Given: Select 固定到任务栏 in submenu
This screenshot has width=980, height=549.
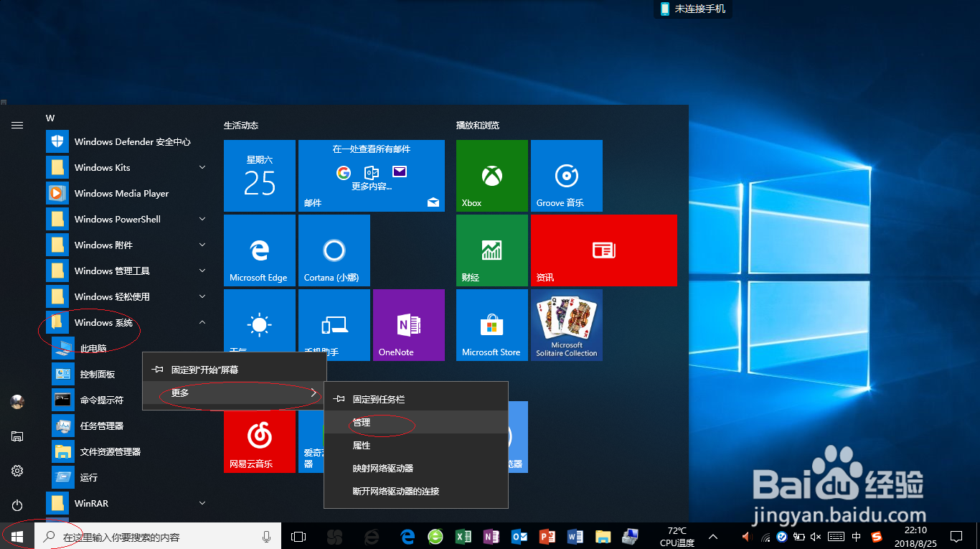Looking at the screenshot, I should [x=416, y=399].
